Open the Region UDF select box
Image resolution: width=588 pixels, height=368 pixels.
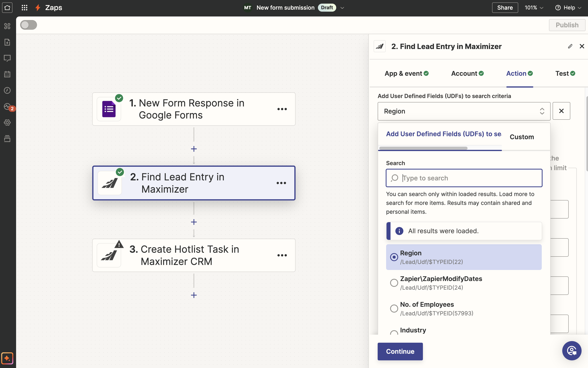464,111
